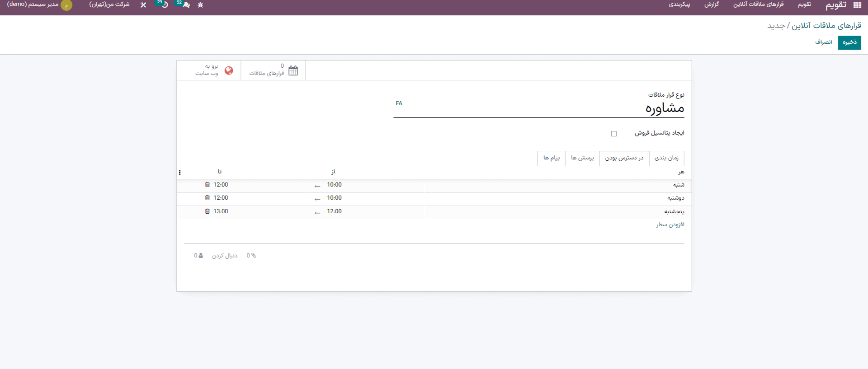This screenshot has width=868, height=369.
Task: Click the followers person icon
Action: pos(201,255)
